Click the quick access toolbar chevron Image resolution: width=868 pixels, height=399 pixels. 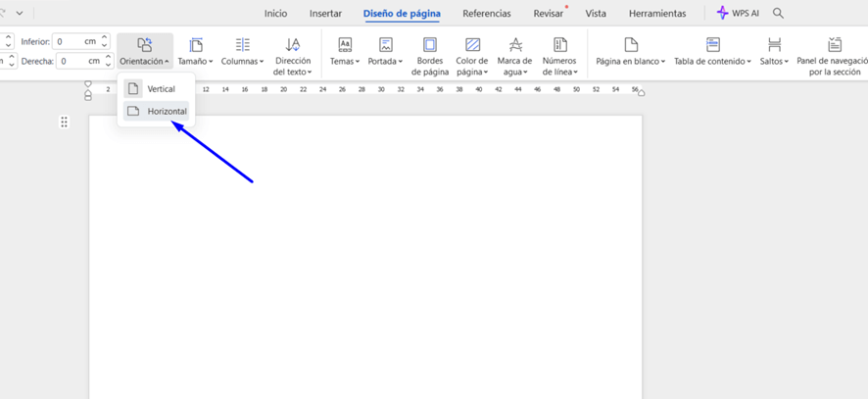(20, 13)
